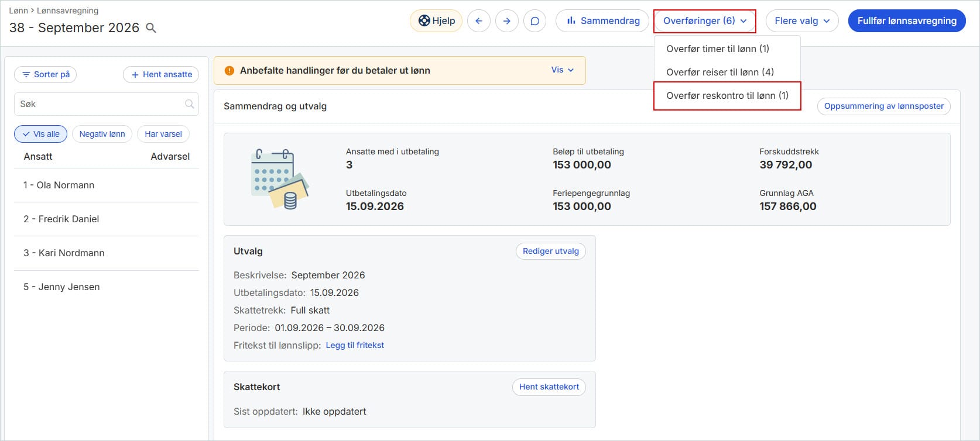Click the search icon in Søk field
This screenshot has width=980, height=441.
pyautogui.click(x=189, y=104)
